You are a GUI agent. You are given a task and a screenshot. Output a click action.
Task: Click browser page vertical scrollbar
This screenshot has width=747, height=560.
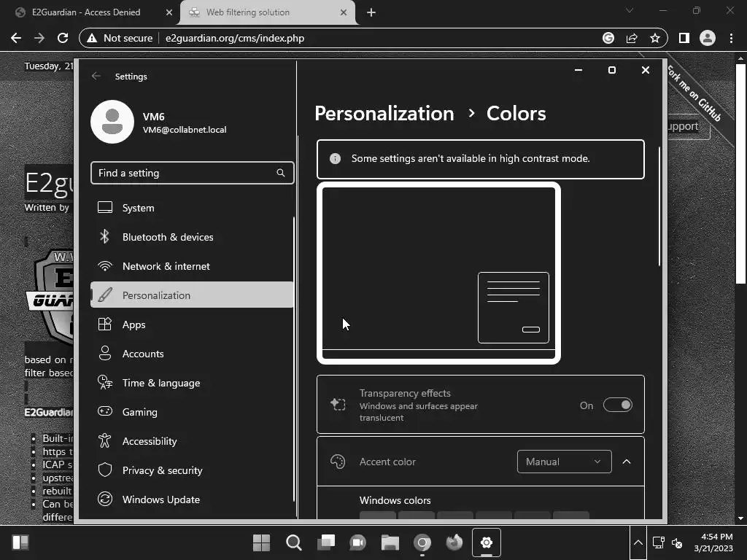(x=740, y=174)
